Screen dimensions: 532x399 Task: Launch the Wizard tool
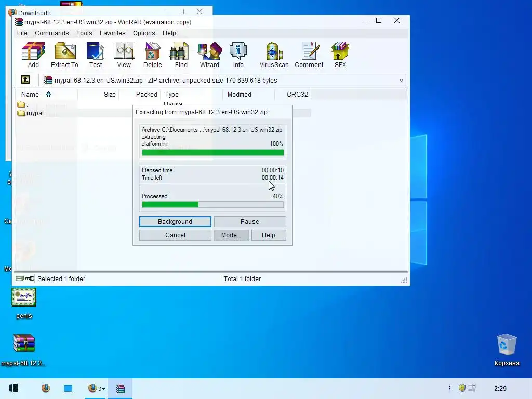[x=210, y=54]
